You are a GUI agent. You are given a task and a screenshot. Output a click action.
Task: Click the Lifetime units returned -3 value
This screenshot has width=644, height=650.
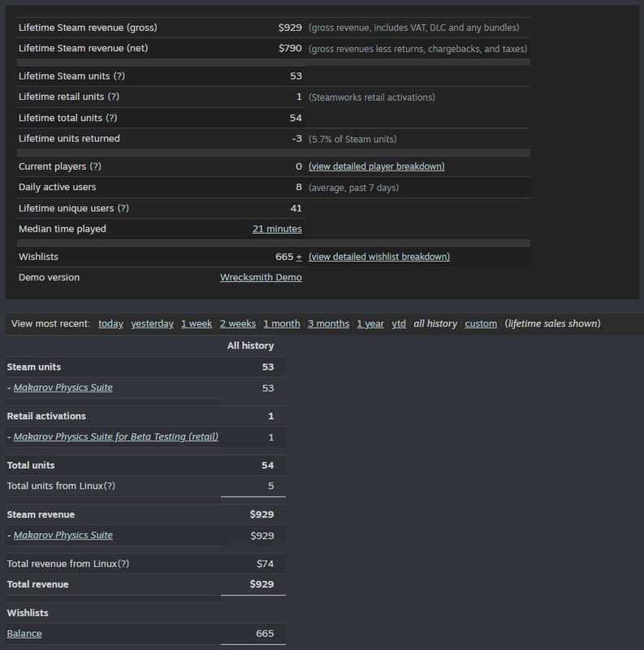coord(296,139)
